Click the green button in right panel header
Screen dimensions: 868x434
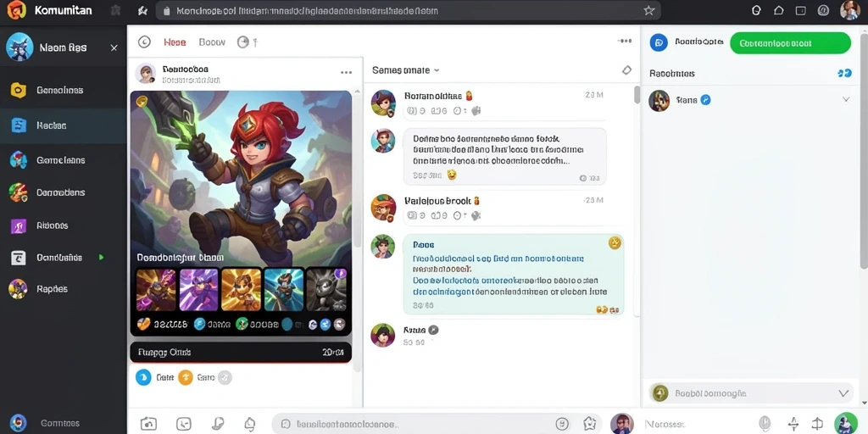(x=791, y=43)
